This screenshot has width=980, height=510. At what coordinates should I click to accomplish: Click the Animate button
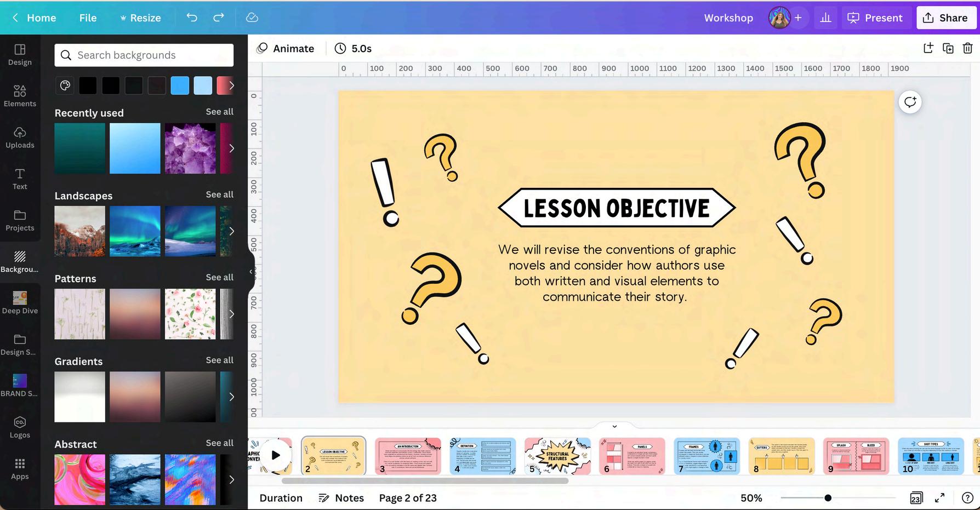[x=286, y=48]
